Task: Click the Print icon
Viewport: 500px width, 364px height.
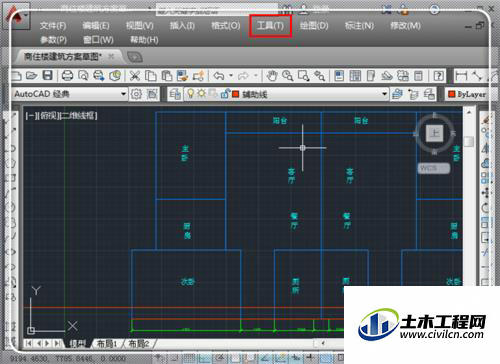Action: pyautogui.click(x=67, y=76)
